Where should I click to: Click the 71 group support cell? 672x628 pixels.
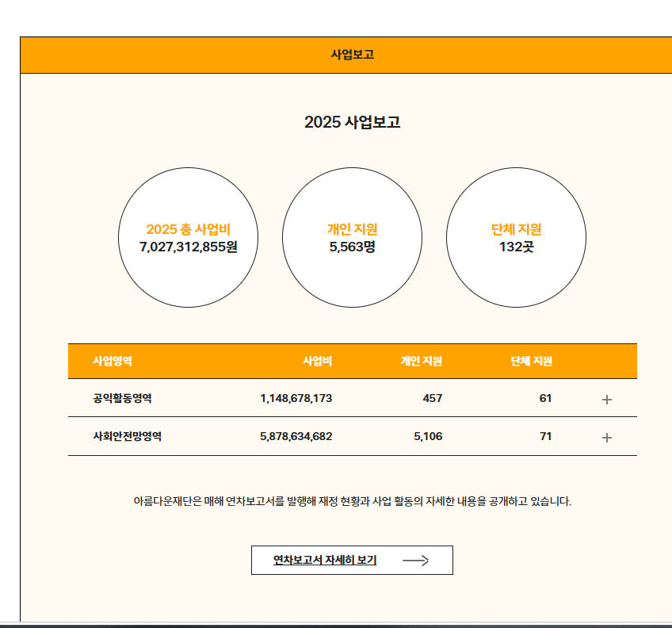[x=545, y=437]
